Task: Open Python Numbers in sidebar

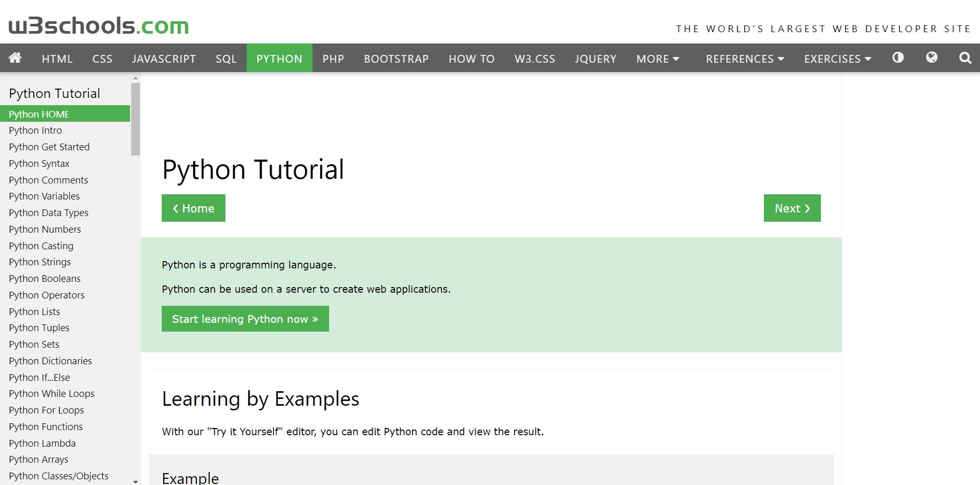Action: (45, 229)
